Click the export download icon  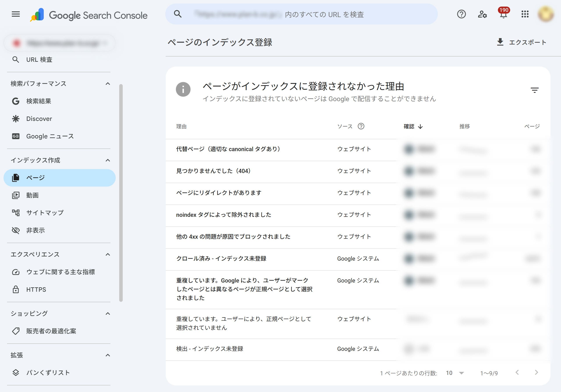pos(500,42)
